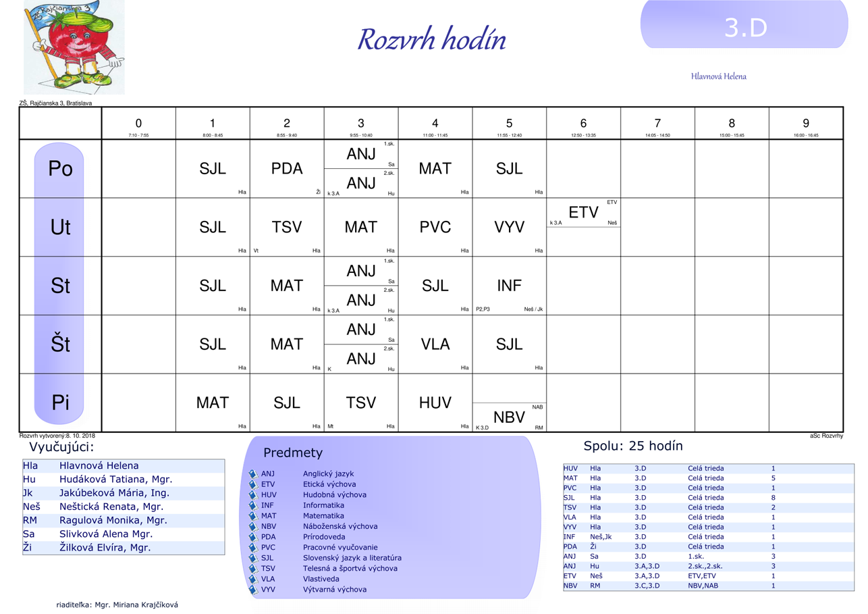Click the book icon beside MAT Matematika
Screen dimensions: 868x614
[254, 516]
